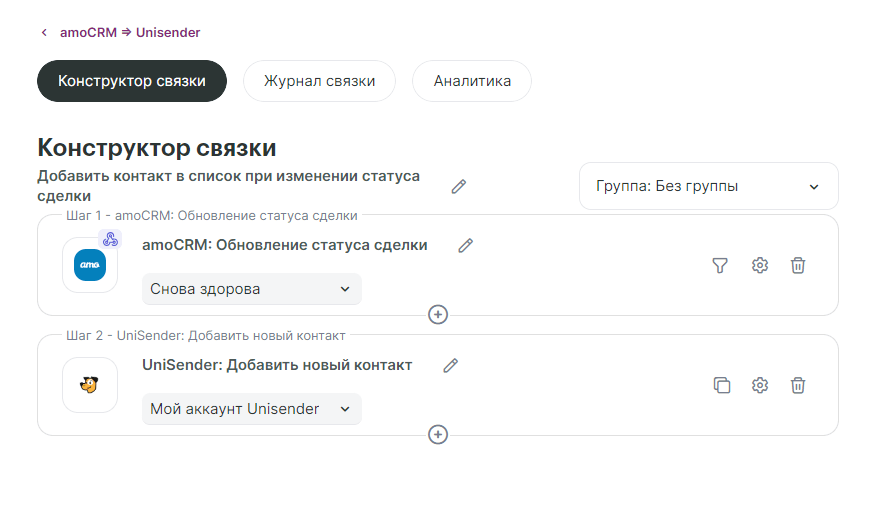Open settings gear for UniSender step

(x=760, y=385)
